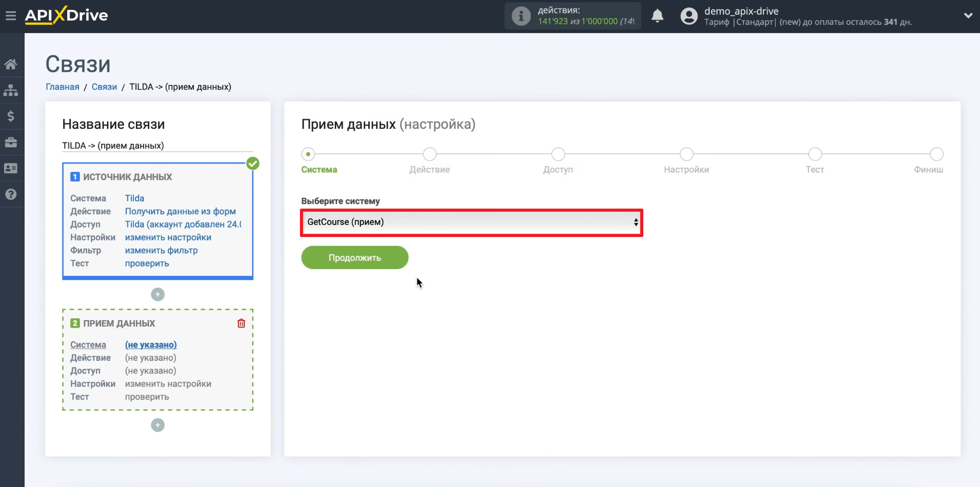Delete the data receiver block via trash icon
Screen dimensions: 980x487
point(241,323)
